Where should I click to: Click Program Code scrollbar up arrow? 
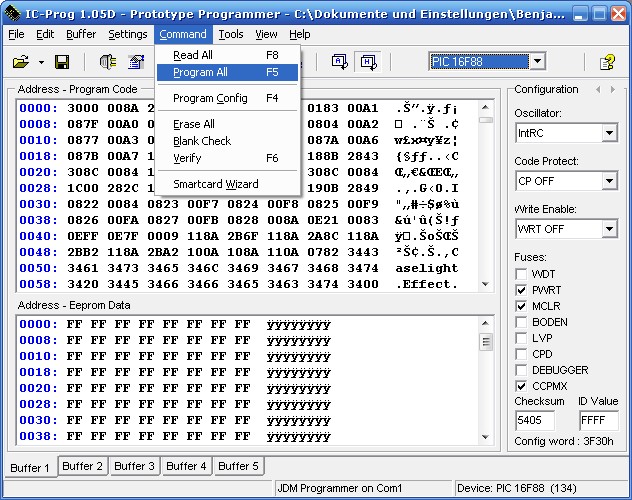point(486,107)
